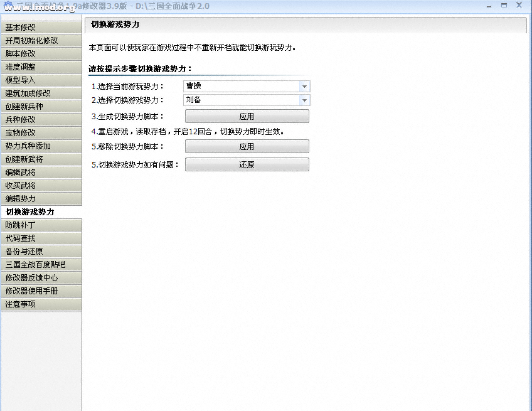Image resolution: width=532 pixels, height=411 pixels.
Task: Select 脚本修改 in the sidebar
Action: [41, 54]
